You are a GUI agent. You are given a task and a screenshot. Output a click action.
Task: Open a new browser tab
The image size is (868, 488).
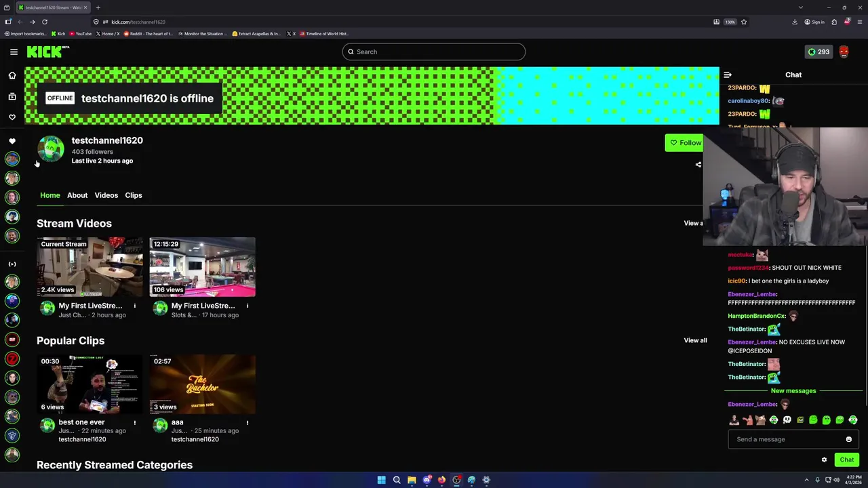98,7
